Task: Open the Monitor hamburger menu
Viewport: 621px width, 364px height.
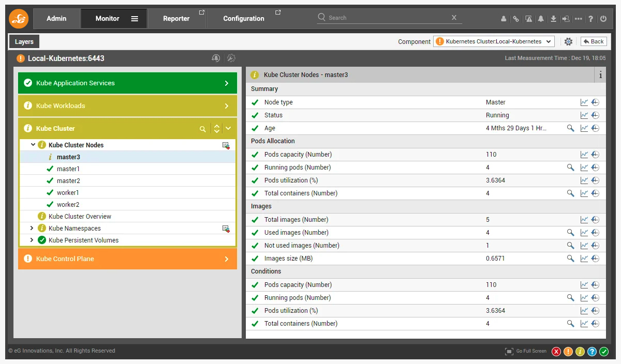Action: 135,19
